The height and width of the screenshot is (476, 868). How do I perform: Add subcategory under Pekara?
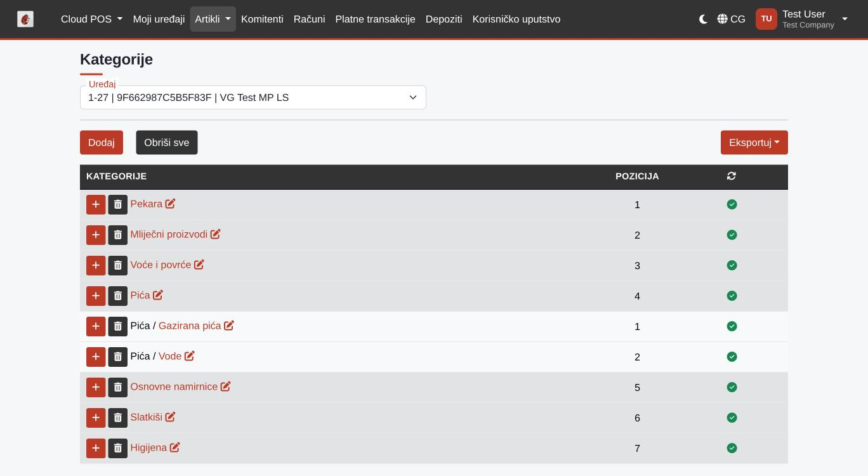(x=96, y=204)
